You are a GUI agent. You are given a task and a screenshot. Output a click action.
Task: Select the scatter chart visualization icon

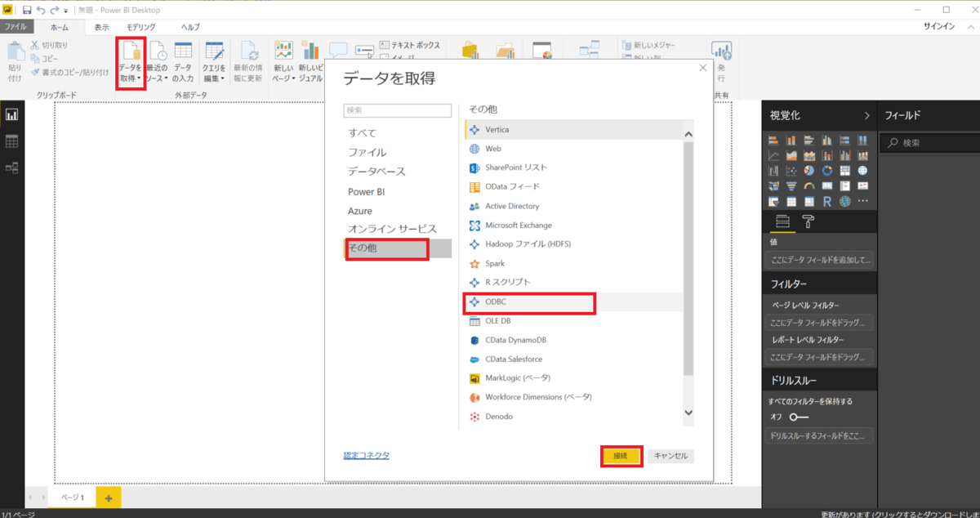pos(791,171)
